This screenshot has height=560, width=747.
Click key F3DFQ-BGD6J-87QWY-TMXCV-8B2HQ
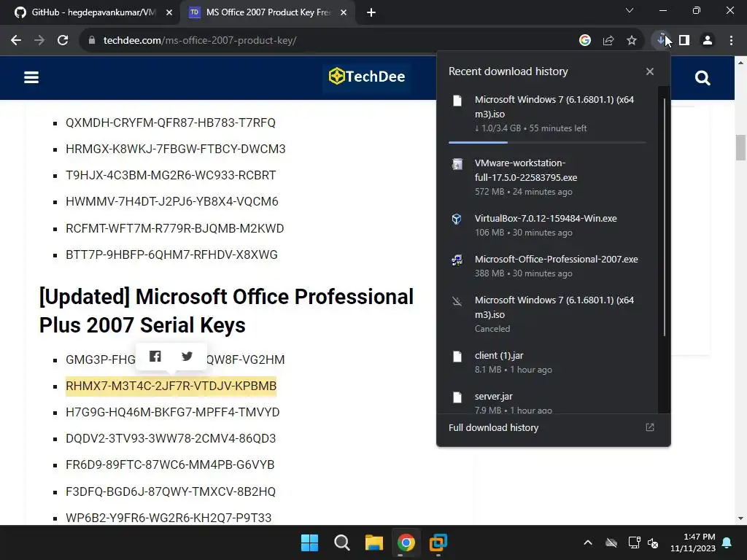point(171,491)
